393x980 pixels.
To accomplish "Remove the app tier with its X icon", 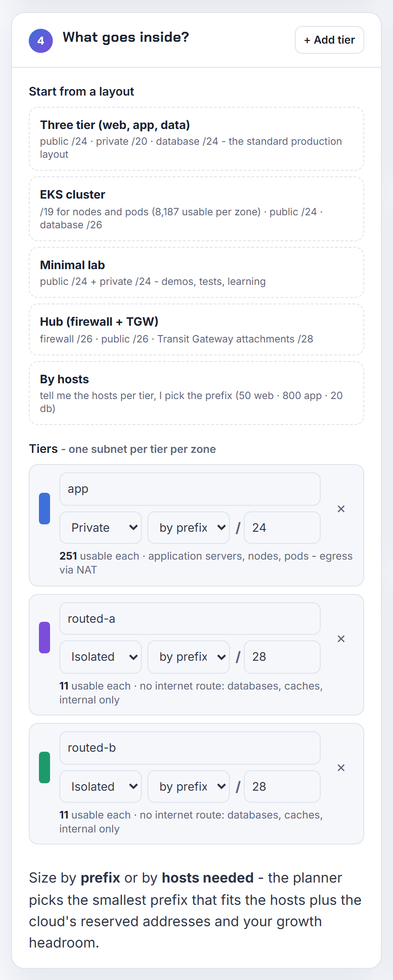I will 341,509.
